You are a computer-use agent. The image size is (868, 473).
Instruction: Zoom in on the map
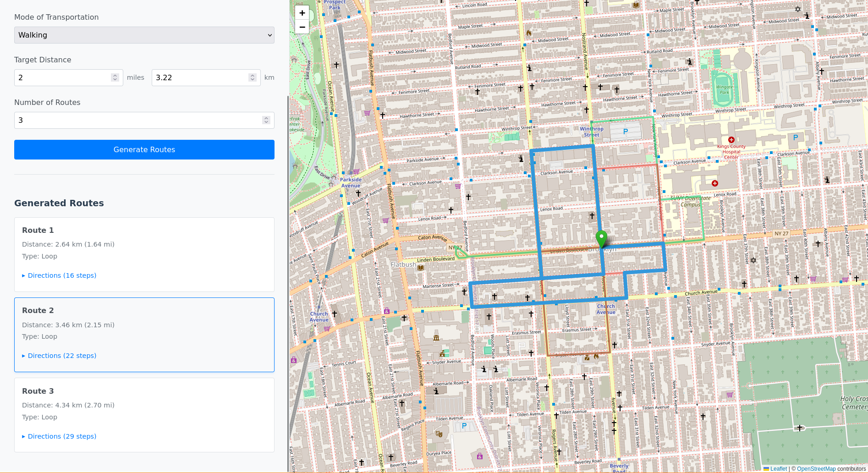302,13
